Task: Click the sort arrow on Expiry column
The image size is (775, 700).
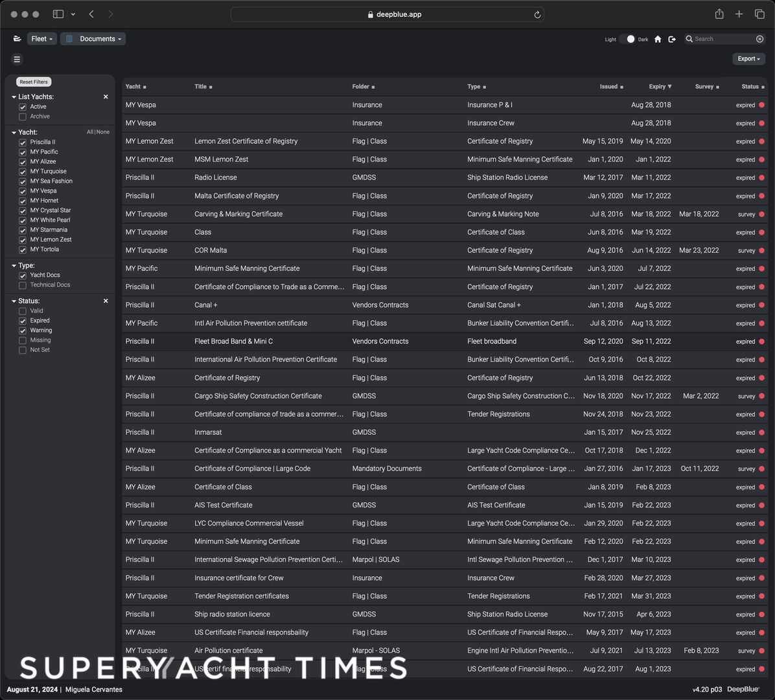Action: point(670,86)
